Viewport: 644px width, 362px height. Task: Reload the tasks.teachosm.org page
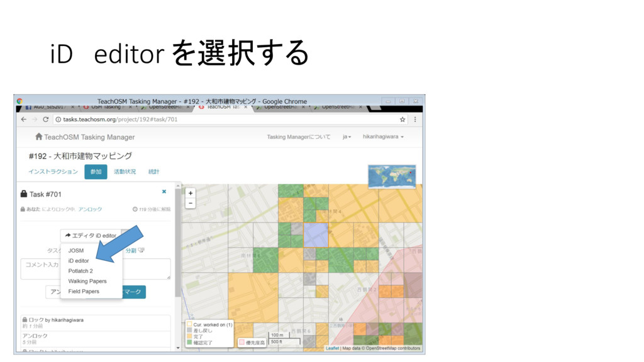tap(45, 119)
